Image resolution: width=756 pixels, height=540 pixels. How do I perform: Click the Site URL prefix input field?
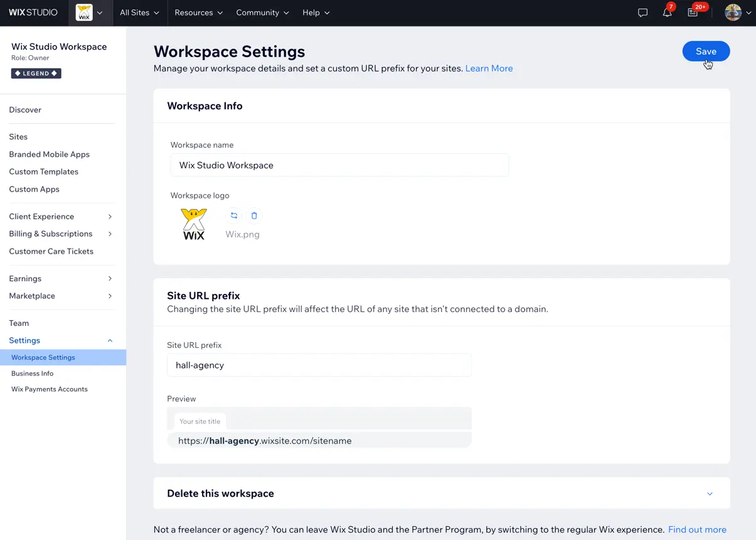(x=319, y=365)
